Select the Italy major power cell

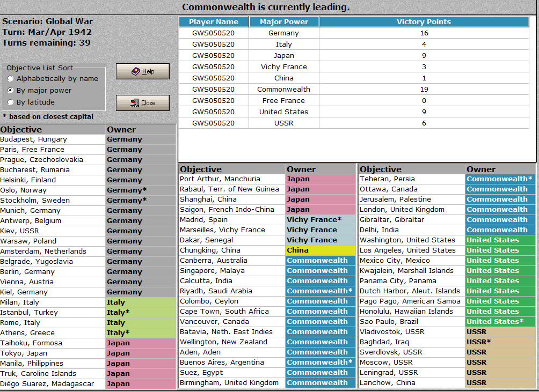tap(284, 45)
